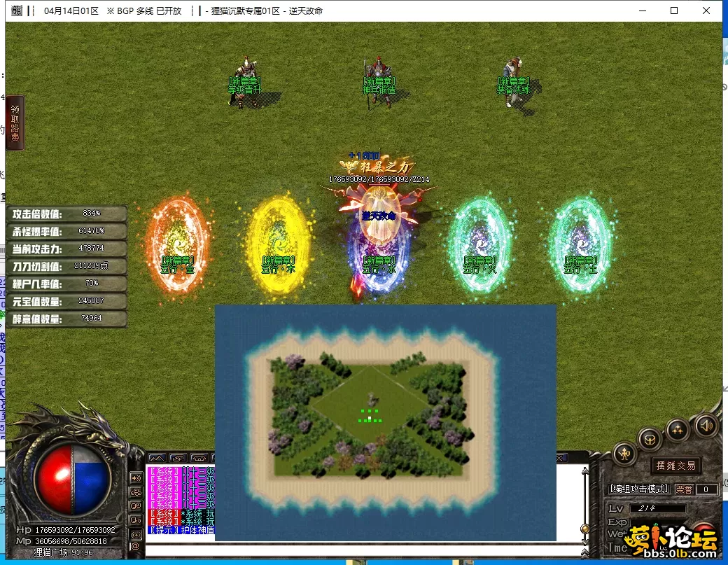Click the chat icon below group chat
The width and height of the screenshot is (728, 565).
(x=136, y=505)
